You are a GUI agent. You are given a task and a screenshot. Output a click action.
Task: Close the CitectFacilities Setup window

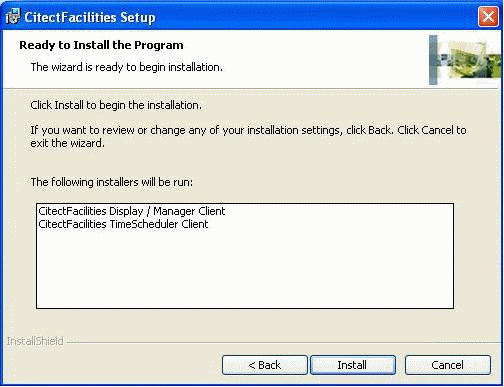click(488, 16)
